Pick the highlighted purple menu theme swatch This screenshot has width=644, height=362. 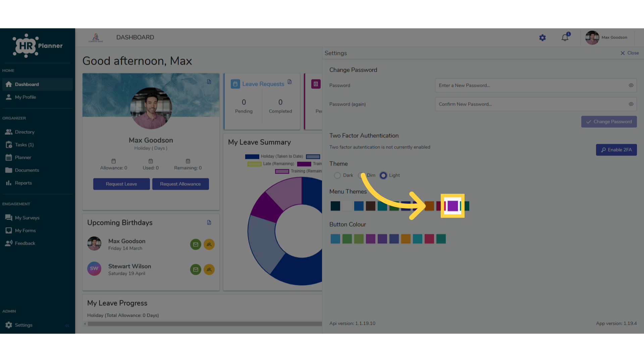click(x=452, y=206)
